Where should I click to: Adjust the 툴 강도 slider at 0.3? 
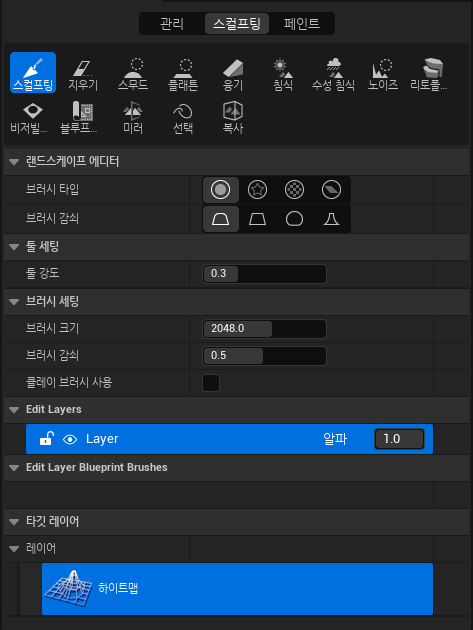tap(264, 274)
